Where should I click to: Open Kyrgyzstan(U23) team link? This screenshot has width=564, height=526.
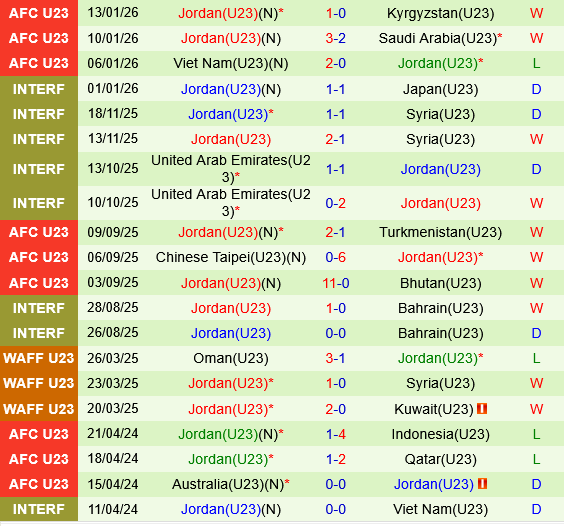click(440, 13)
